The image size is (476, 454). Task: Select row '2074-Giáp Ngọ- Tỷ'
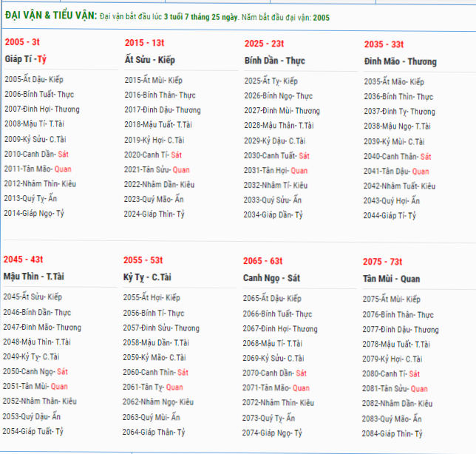tap(272, 433)
